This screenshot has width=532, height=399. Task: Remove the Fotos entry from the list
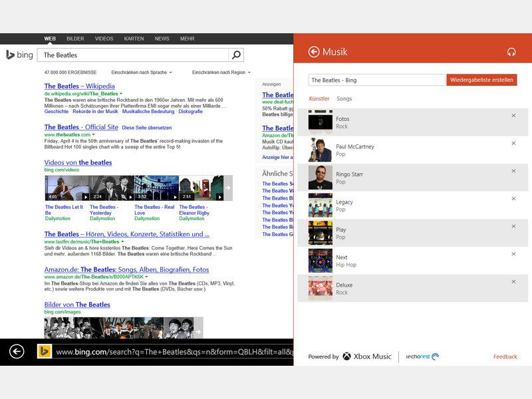513,116
